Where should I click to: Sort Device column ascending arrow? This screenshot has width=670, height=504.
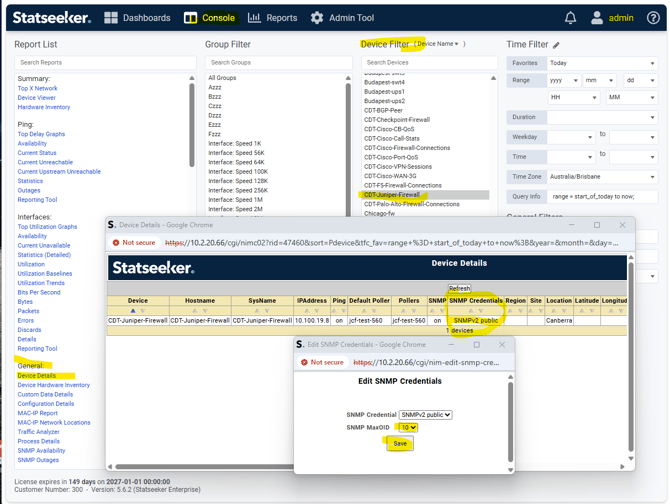[x=133, y=311]
